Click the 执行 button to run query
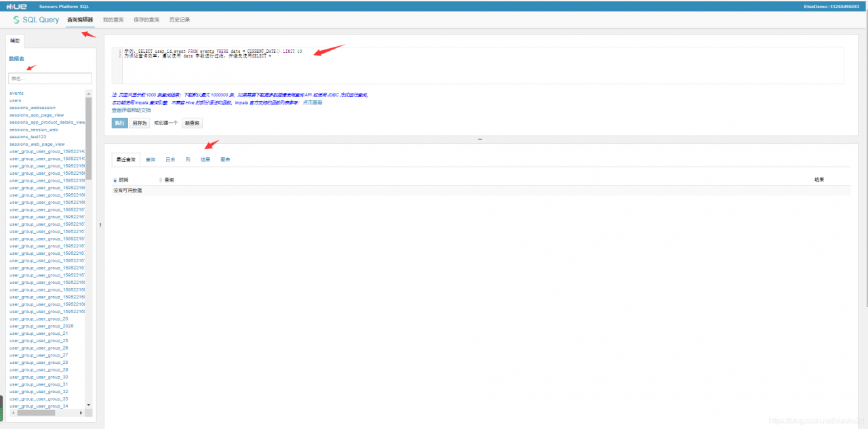The width and height of the screenshot is (868, 429). pyautogui.click(x=119, y=123)
